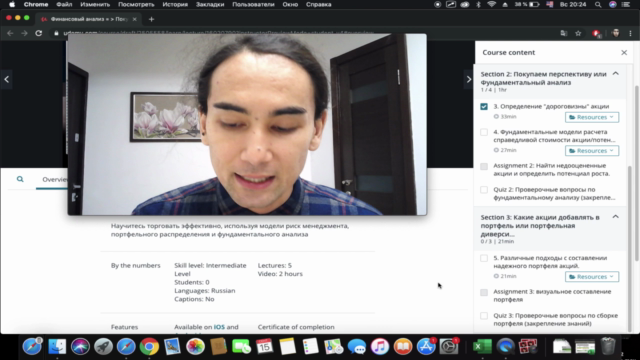The image size is (640, 360).
Task: Follow the iOS link under Features
Action: coord(219,327)
